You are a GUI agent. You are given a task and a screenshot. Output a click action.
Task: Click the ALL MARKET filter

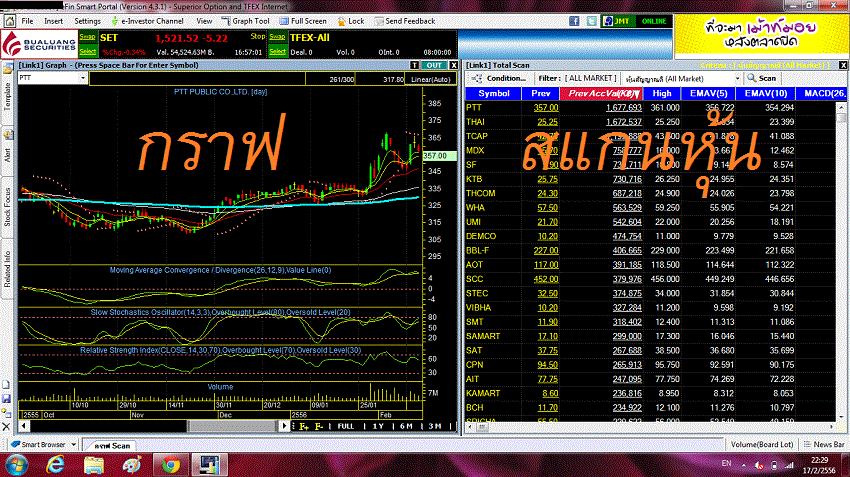pos(590,79)
